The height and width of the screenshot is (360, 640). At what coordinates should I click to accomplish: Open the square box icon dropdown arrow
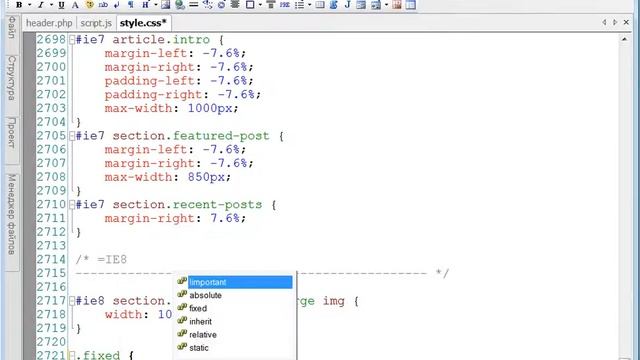coord(260,5)
